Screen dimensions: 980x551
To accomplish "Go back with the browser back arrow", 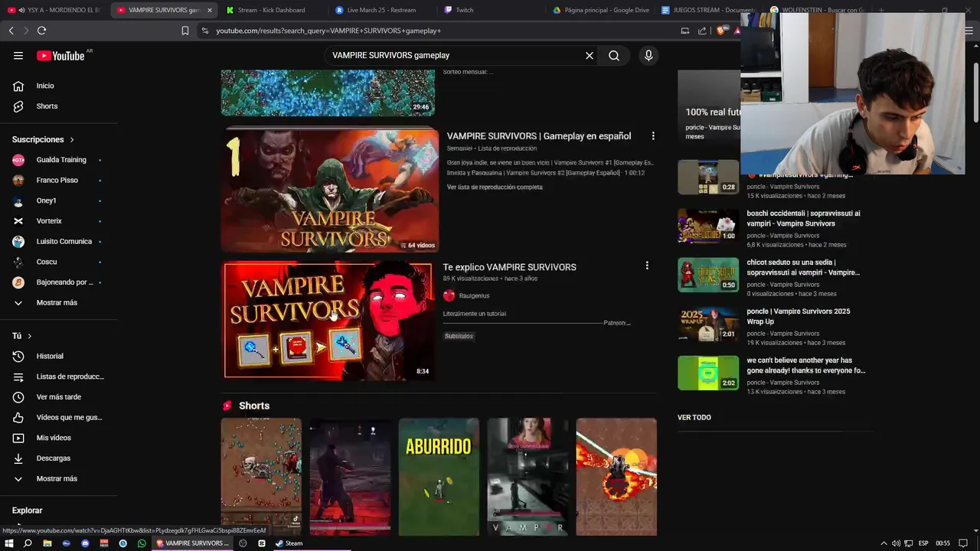I will 11,31.
